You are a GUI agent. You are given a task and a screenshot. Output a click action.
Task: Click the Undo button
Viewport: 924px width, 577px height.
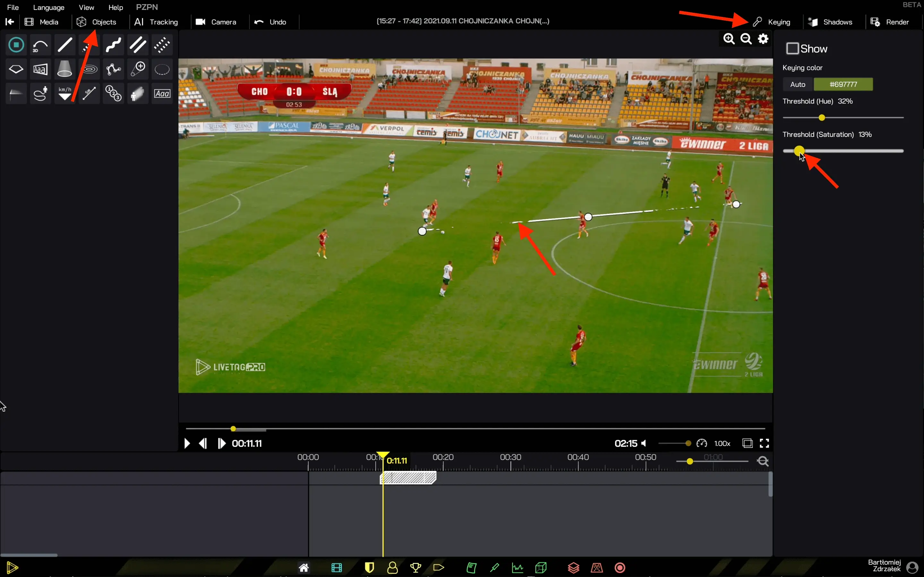coord(270,22)
